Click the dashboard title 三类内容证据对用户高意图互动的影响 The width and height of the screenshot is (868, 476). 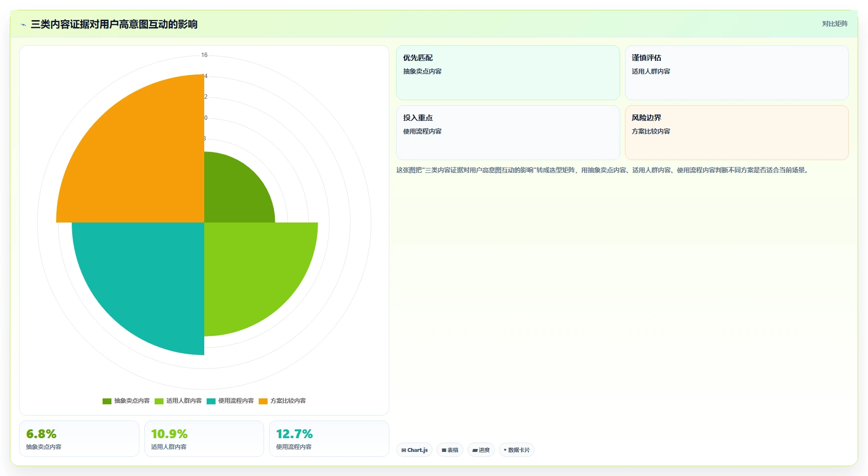pos(114,25)
